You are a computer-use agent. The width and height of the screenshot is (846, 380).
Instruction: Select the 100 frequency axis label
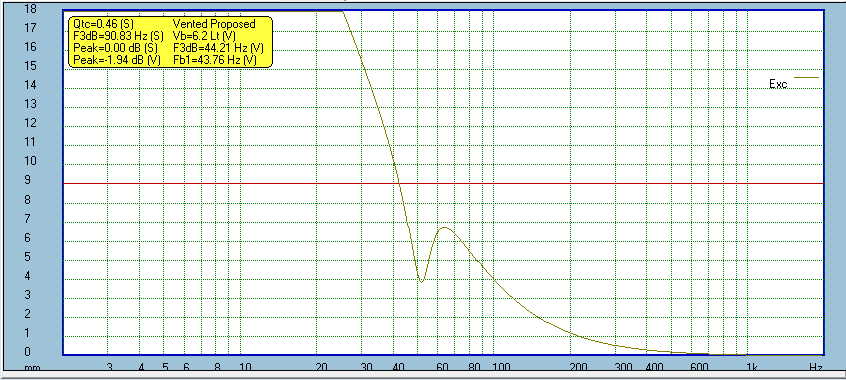502,368
